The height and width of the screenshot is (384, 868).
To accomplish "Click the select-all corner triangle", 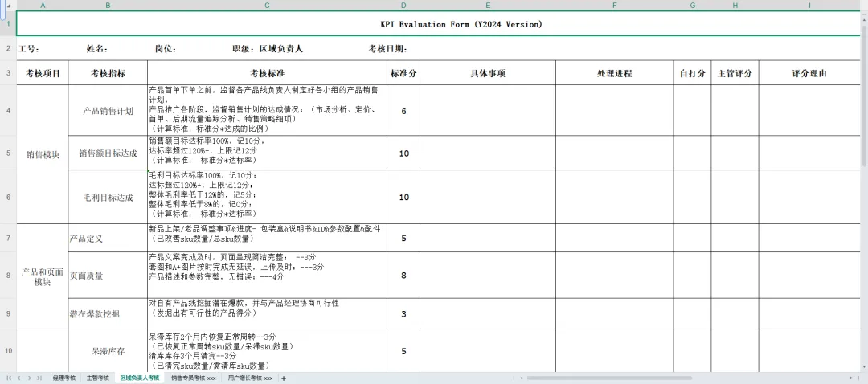I will tap(8, 6).
